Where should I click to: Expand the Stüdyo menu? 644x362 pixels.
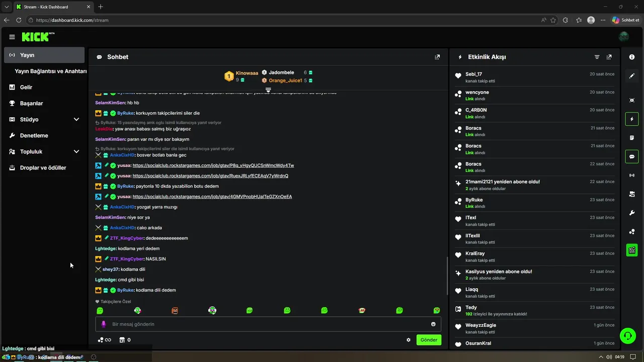(76, 119)
